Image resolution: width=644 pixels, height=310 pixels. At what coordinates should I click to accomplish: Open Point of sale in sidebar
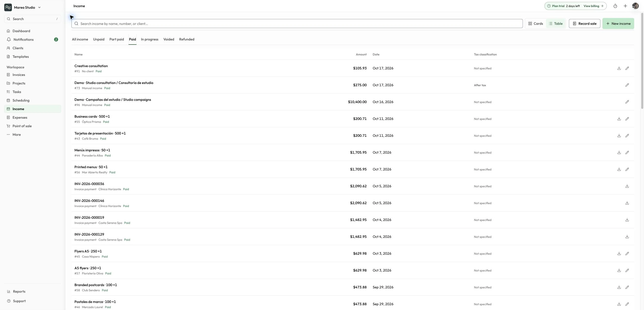tap(32, 126)
